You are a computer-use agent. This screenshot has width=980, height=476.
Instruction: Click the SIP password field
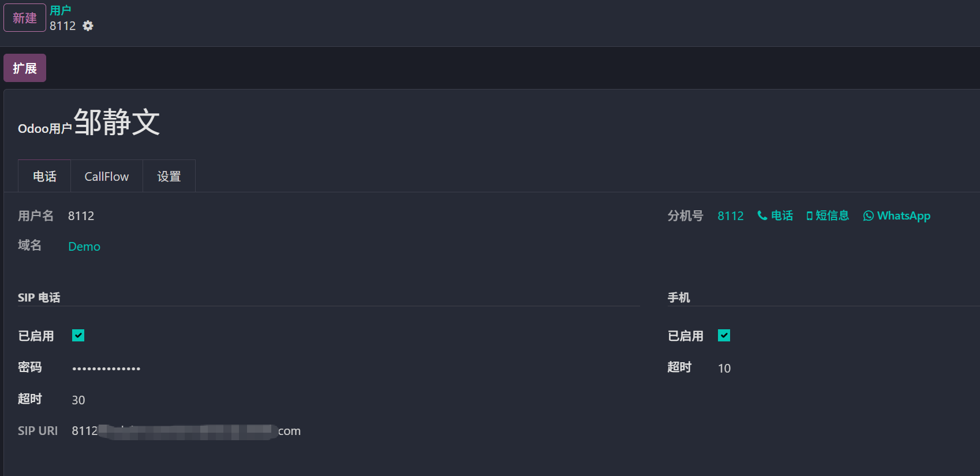pos(106,368)
